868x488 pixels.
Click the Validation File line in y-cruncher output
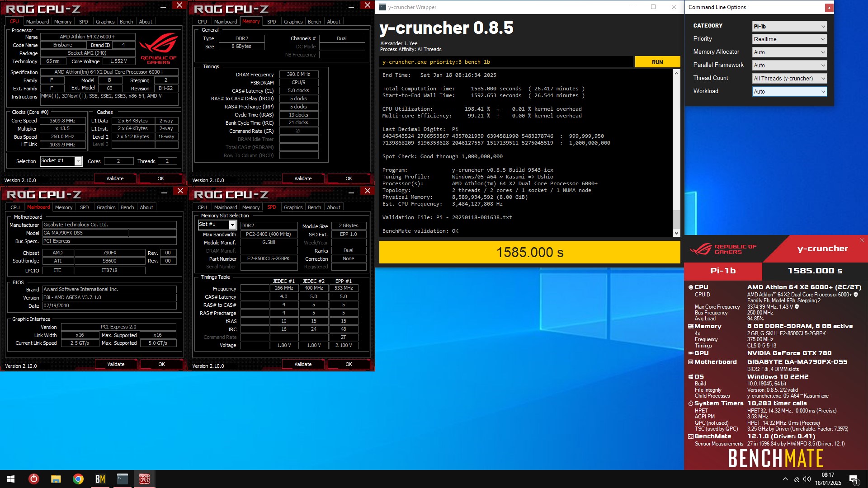coord(447,217)
